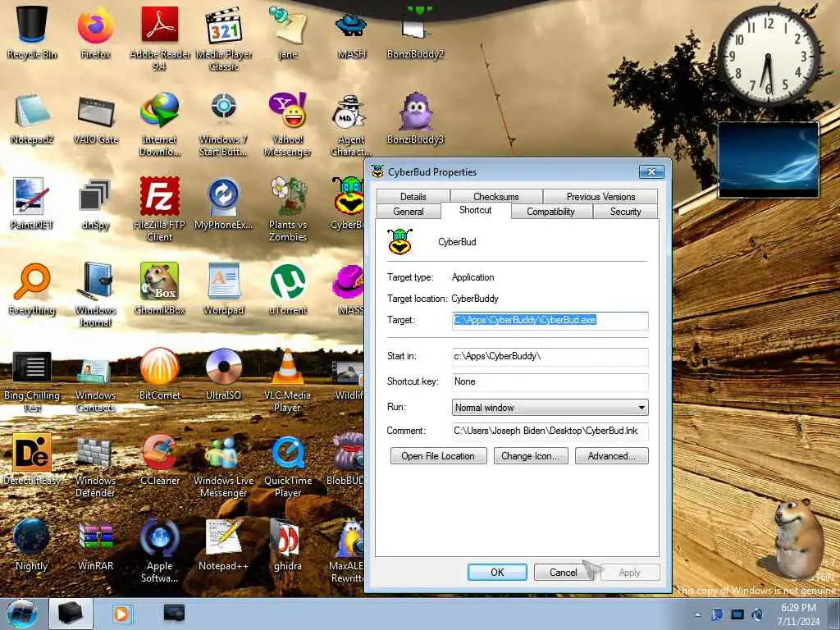Select the GhomikBox desktop icon
Screen dimensions: 840x630
(x=160, y=290)
